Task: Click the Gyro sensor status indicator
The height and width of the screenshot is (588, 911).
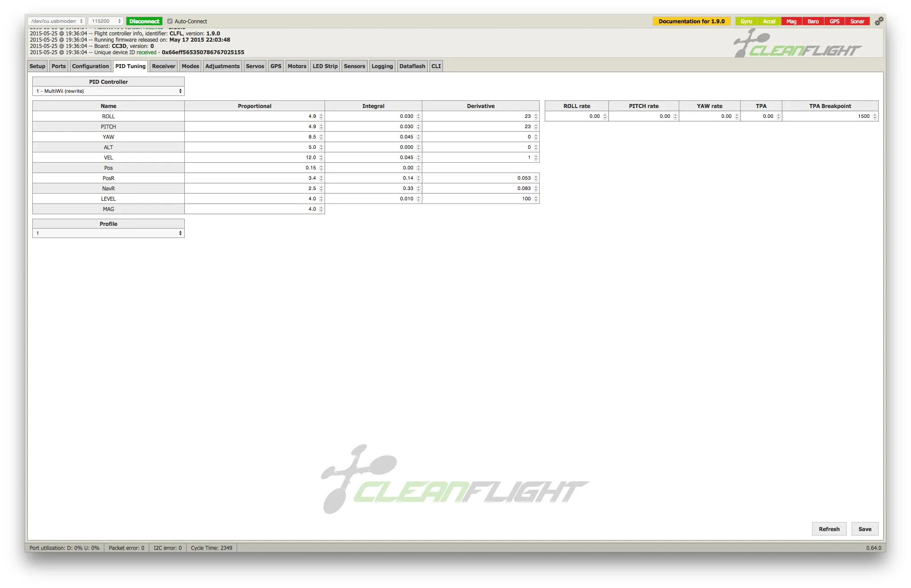Action: pyautogui.click(x=746, y=22)
